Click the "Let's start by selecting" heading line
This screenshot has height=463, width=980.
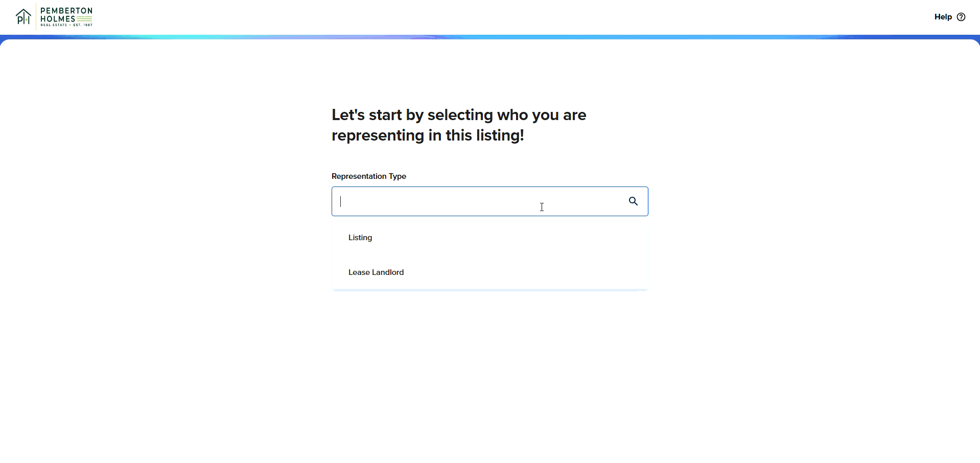click(458, 115)
